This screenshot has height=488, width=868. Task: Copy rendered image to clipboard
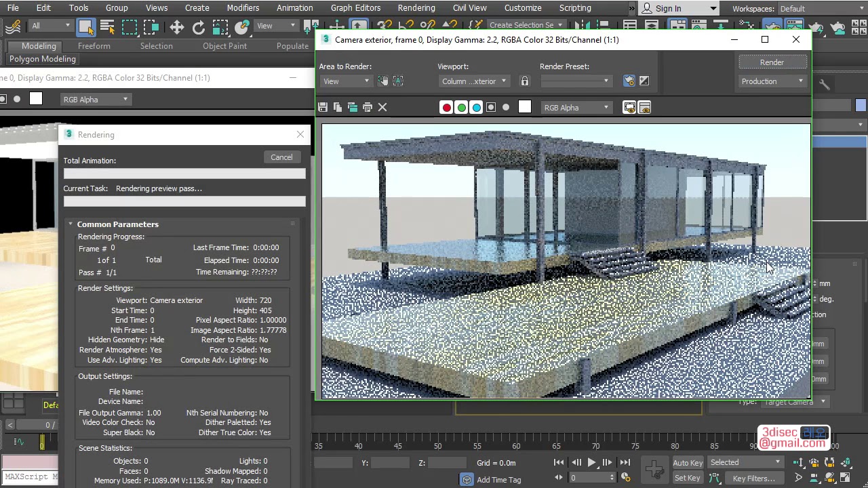tap(338, 107)
